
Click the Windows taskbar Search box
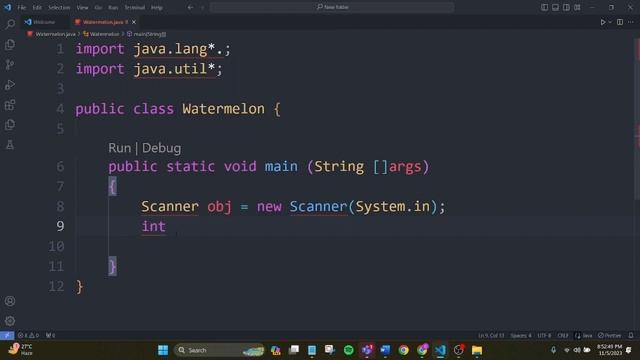(220, 350)
